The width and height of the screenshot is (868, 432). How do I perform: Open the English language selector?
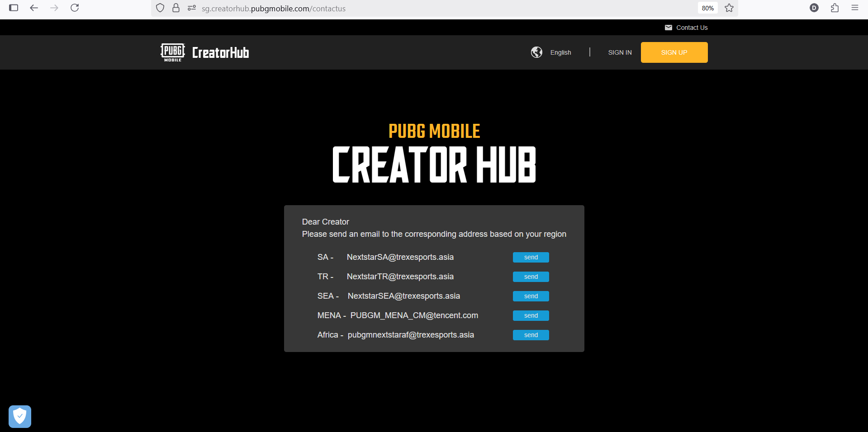pos(561,52)
